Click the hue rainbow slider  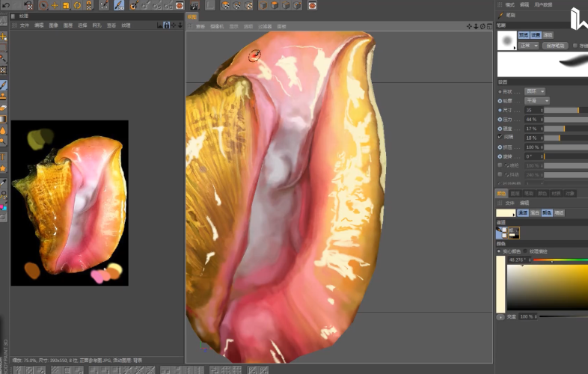click(560, 260)
